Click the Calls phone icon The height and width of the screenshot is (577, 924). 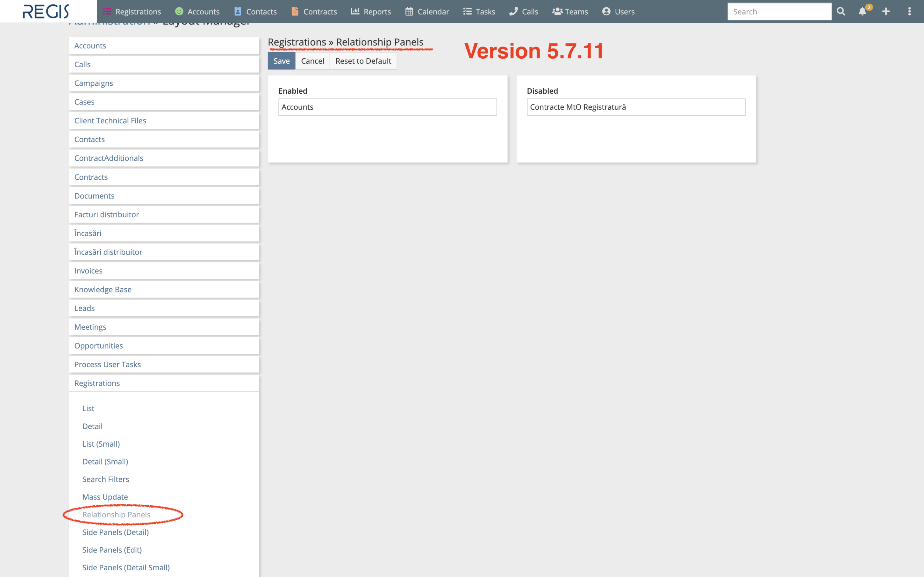513,11
